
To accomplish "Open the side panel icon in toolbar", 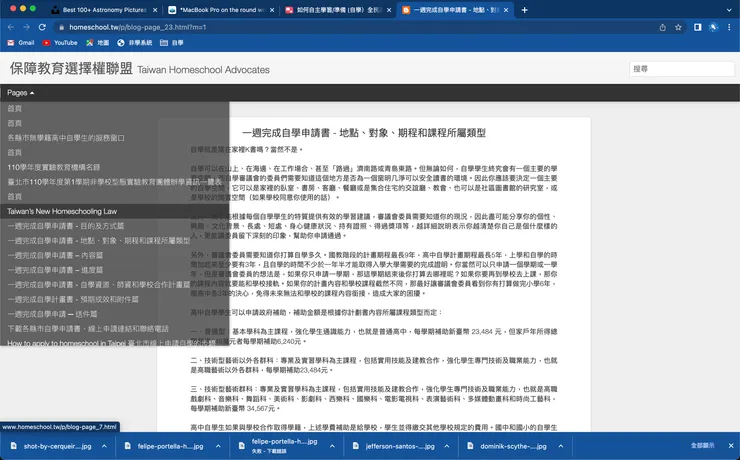I will (698, 27).
